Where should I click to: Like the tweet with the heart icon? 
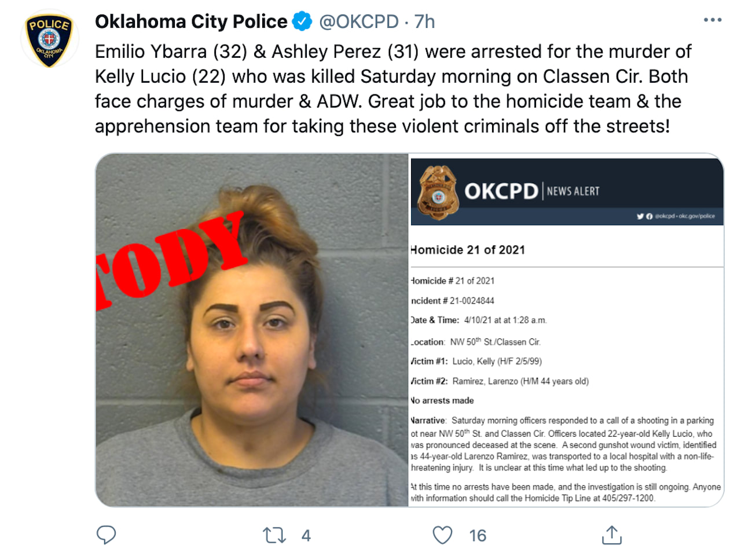click(x=443, y=535)
